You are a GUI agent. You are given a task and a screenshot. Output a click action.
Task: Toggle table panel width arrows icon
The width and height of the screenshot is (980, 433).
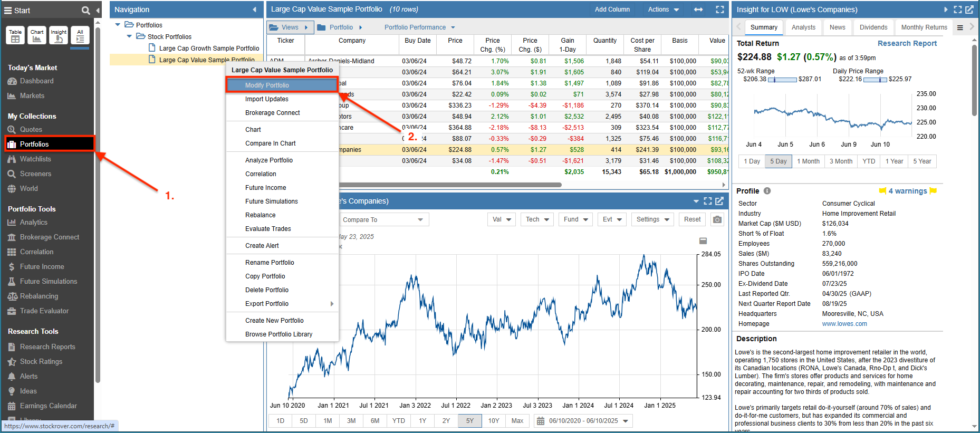pos(698,9)
